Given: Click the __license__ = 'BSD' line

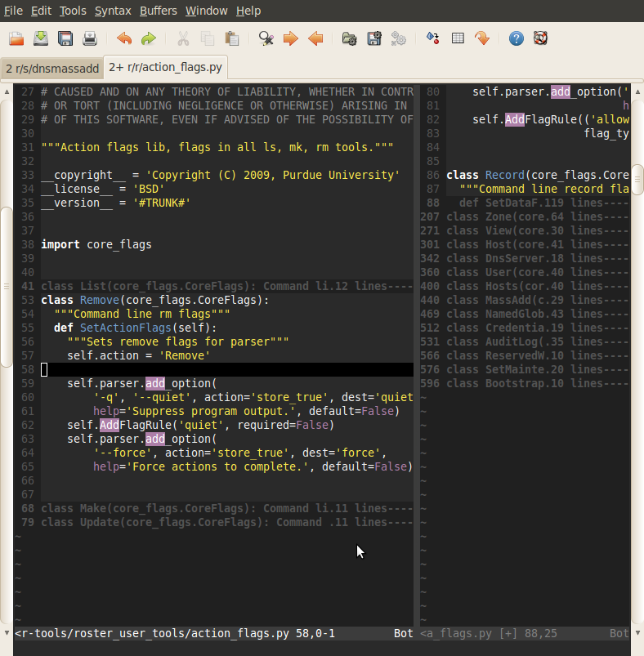Looking at the screenshot, I should [102, 189].
